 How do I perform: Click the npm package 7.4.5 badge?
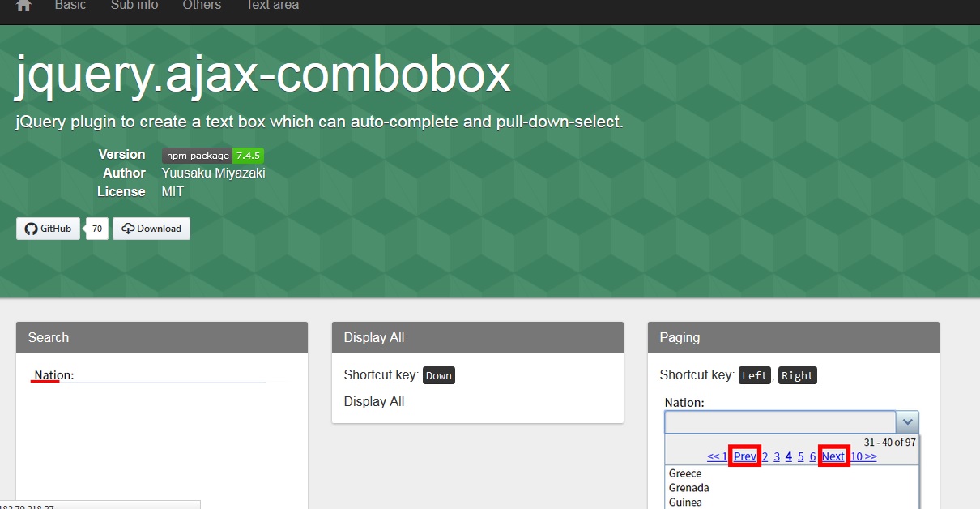tap(213, 156)
